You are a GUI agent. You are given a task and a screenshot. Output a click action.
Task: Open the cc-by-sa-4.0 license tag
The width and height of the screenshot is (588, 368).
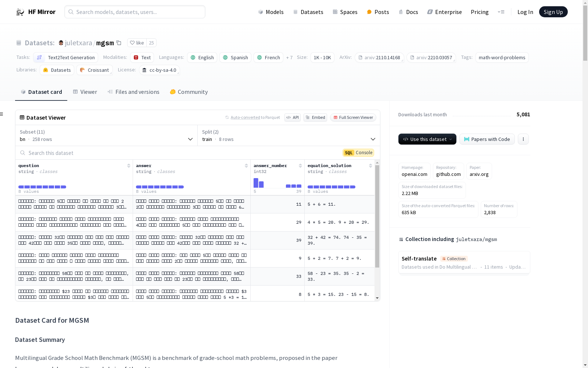159,70
